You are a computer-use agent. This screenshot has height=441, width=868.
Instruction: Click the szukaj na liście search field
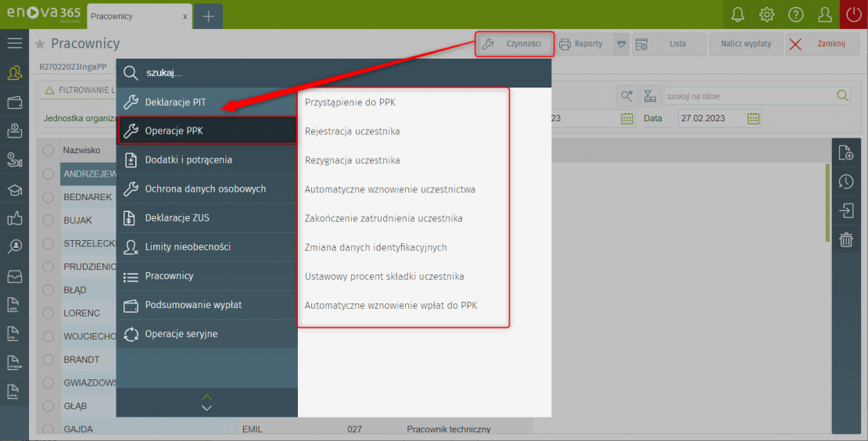747,96
